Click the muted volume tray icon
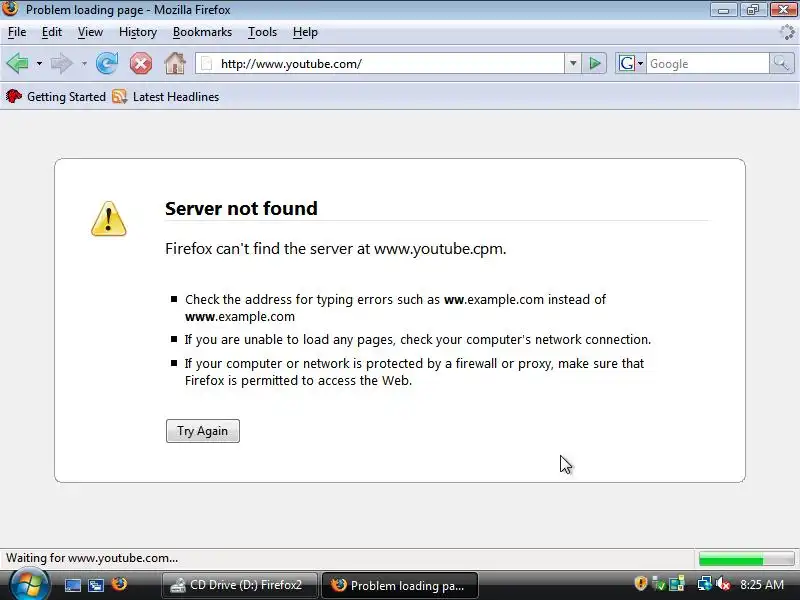 click(723, 584)
